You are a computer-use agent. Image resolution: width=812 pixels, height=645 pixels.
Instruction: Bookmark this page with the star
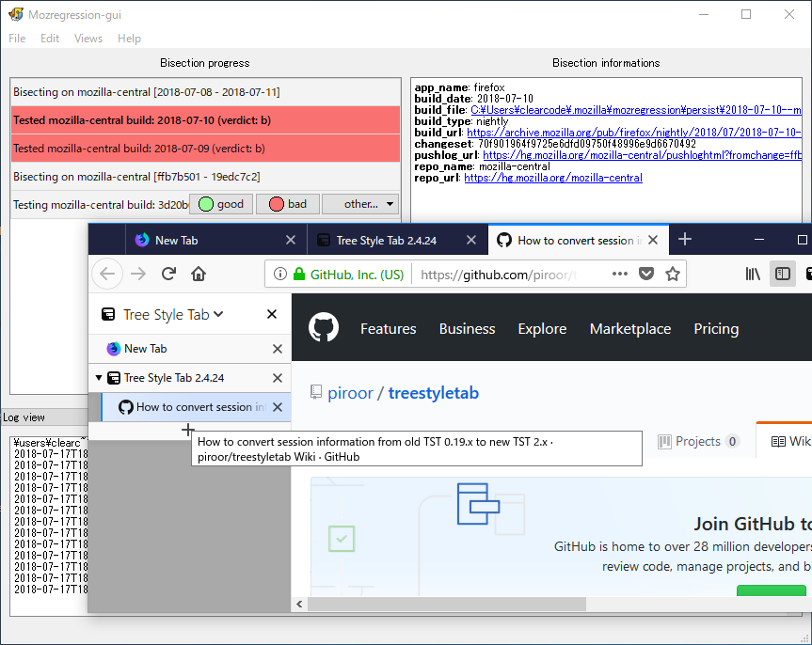click(x=673, y=274)
